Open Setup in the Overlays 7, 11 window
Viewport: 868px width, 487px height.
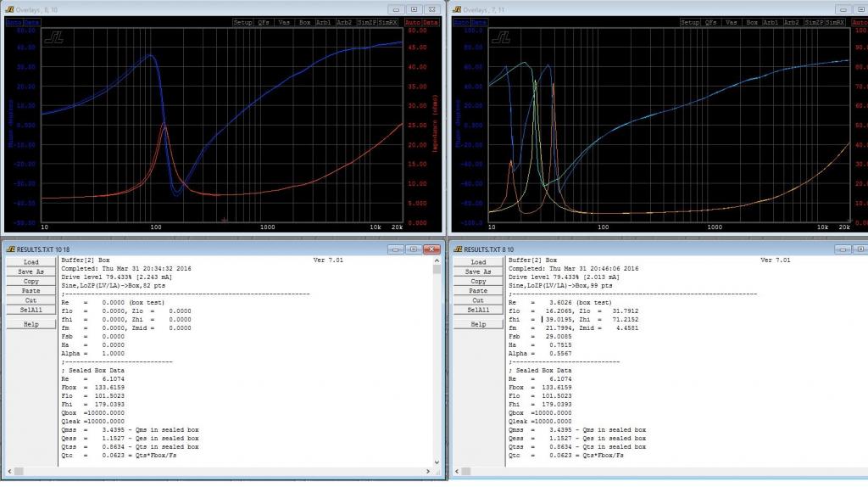[690, 22]
